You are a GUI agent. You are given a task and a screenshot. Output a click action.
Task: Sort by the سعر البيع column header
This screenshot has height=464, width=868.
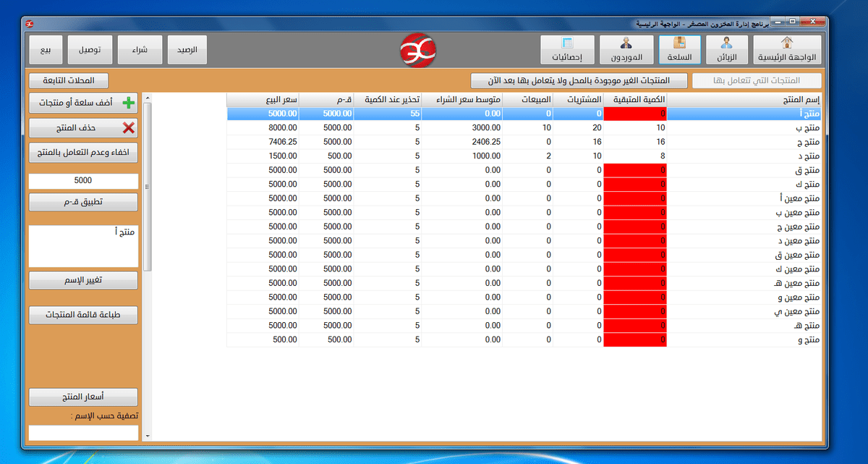click(x=263, y=100)
